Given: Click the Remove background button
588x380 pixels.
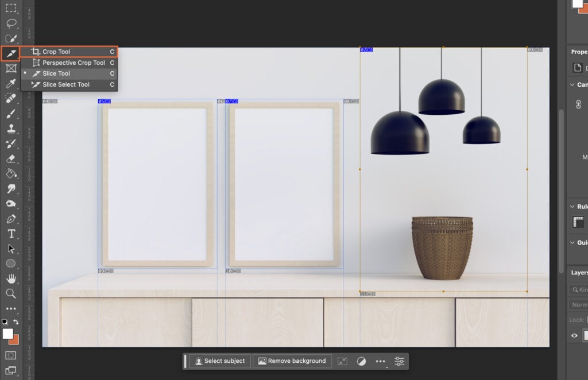Looking at the screenshot, I should point(292,361).
